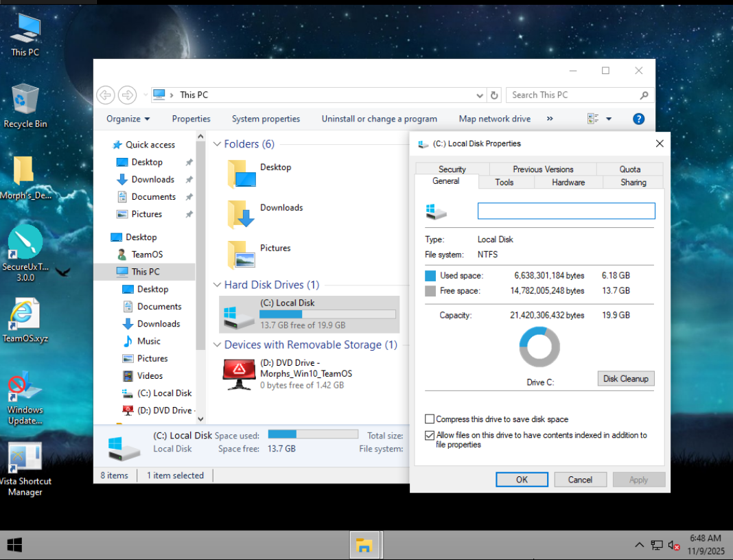Click the Downloads folder icon

pos(242,214)
